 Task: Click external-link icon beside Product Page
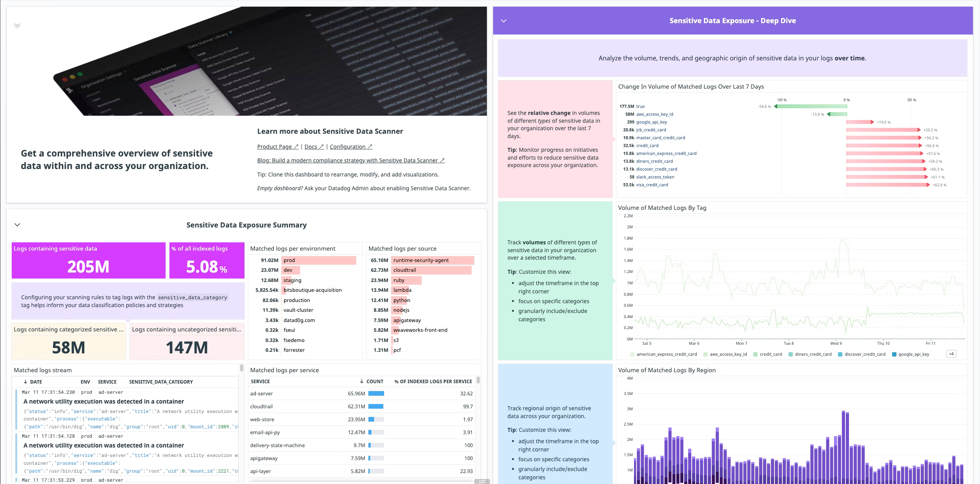click(x=296, y=147)
